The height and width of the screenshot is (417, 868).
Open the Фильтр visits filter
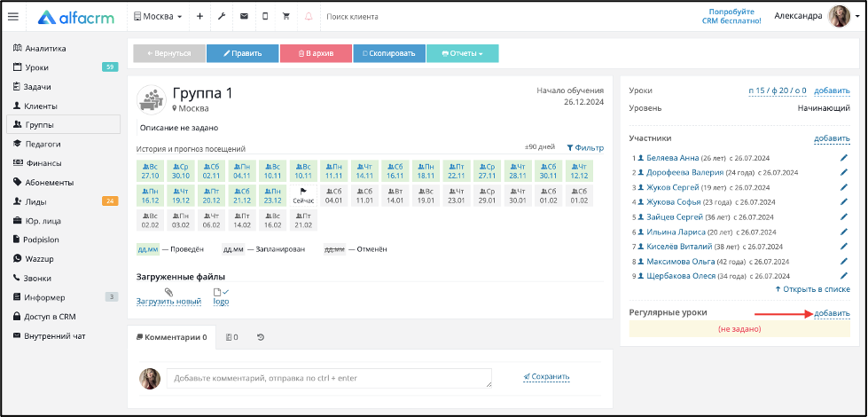tap(585, 148)
